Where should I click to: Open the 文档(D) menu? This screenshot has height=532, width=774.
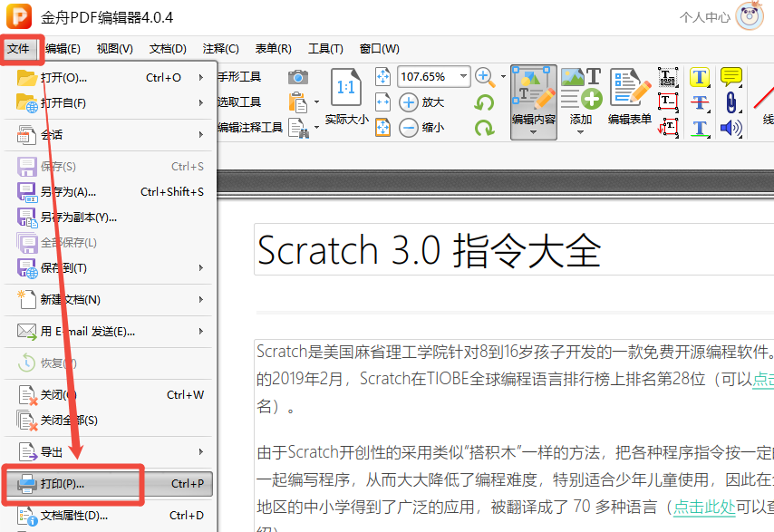coord(168,49)
